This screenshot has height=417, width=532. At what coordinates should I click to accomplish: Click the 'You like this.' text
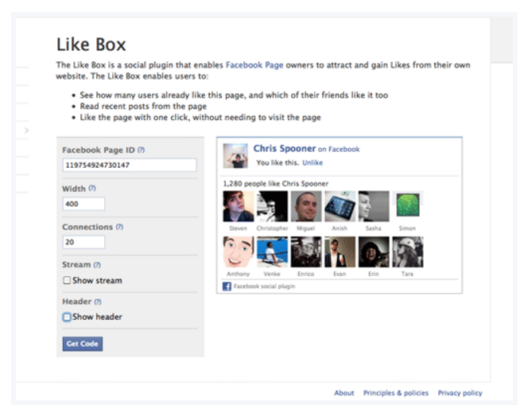click(x=278, y=162)
